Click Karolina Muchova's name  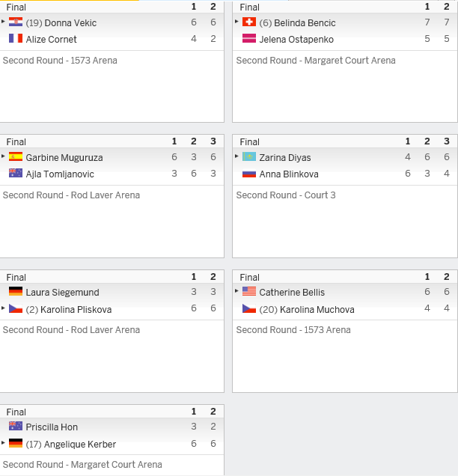(x=317, y=309)
